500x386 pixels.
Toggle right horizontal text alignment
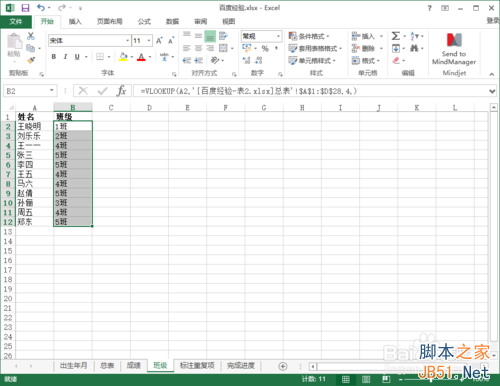(x=210, y=48)
